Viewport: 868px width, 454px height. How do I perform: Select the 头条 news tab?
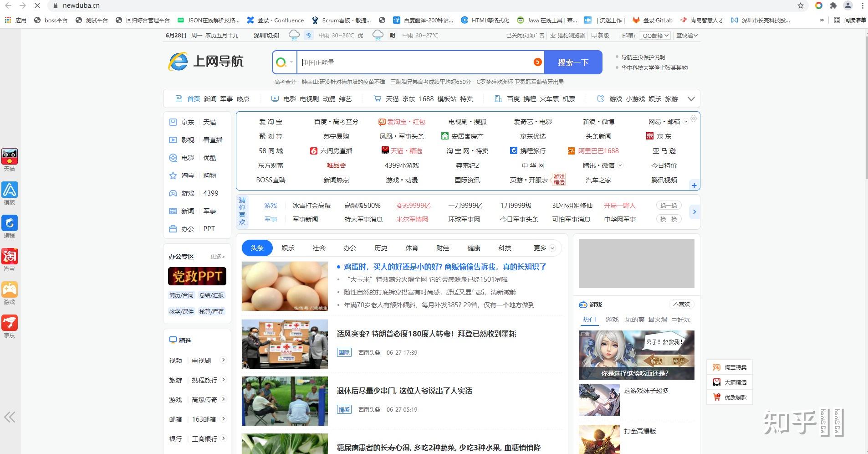[257, 248]
